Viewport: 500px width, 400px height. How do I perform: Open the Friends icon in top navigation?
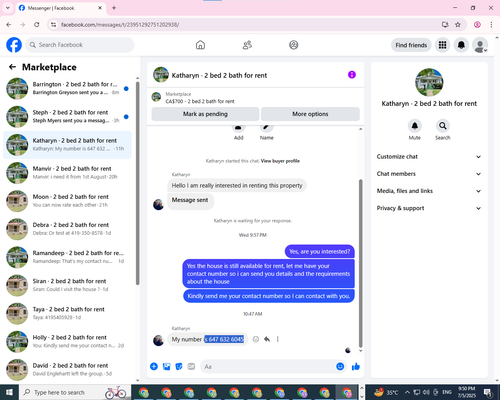[247, 45]
